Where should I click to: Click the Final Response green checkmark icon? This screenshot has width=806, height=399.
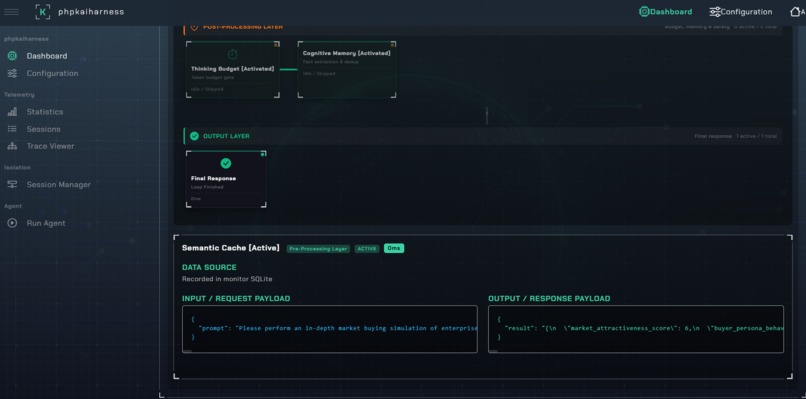click(226, 163)
